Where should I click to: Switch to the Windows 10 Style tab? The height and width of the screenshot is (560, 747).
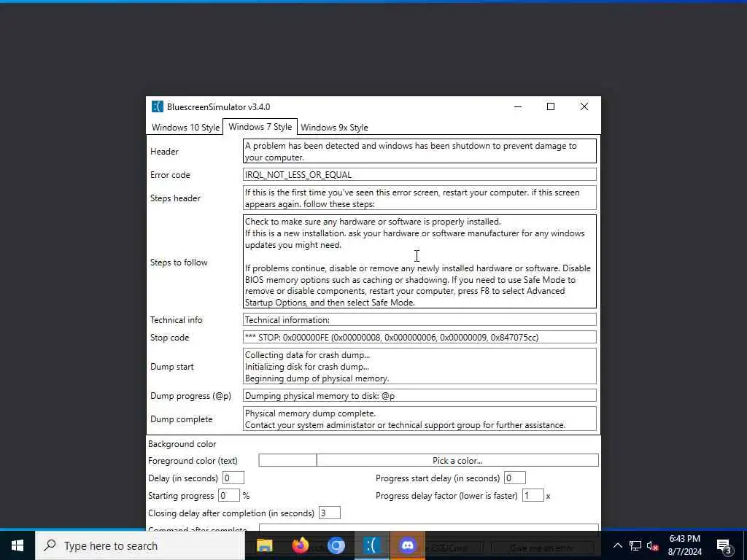185,127
